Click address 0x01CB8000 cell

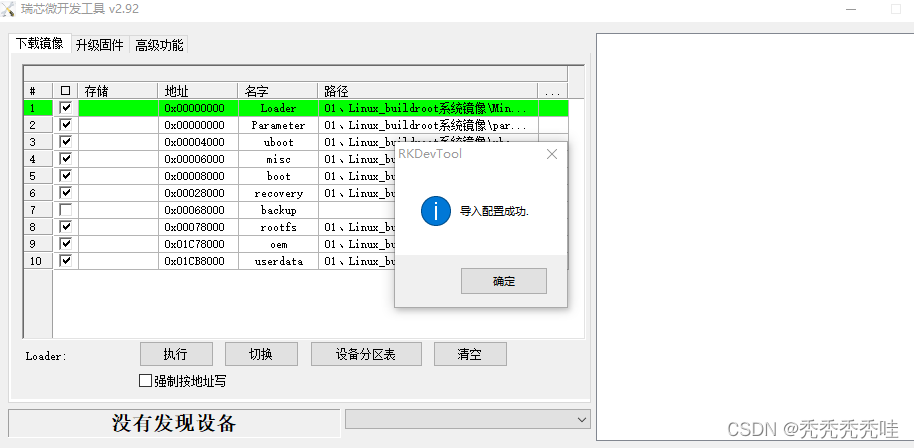(198, 261)
